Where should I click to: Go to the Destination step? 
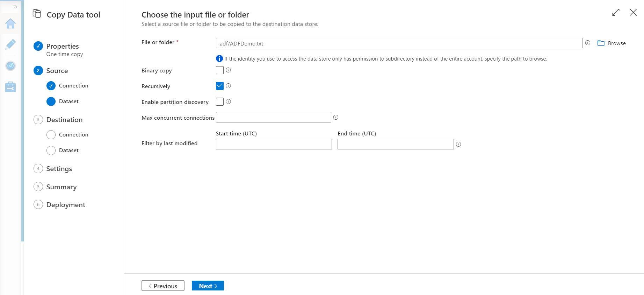[64, 120]
